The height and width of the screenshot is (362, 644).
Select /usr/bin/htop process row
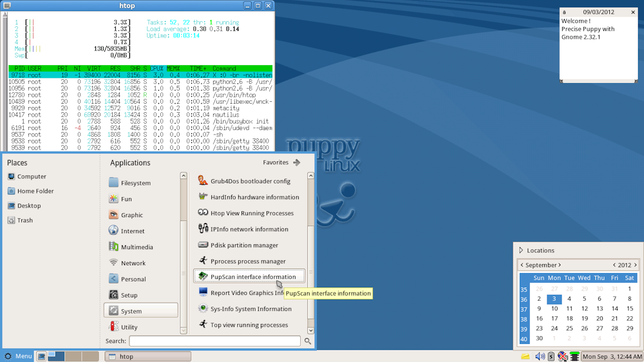tap(140, 95)
